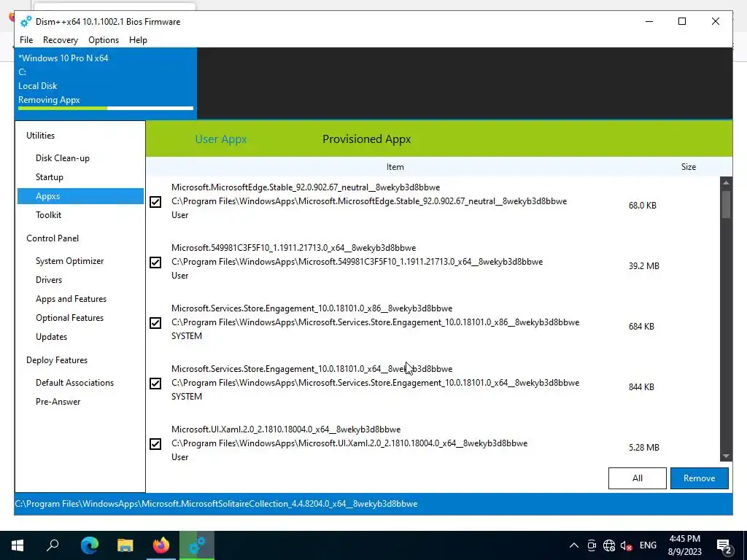The height and width of the screenshot is (560, 747).
Task: Uncheck Store.Engagement x64 appx checkbox
Action: [155, 384]
